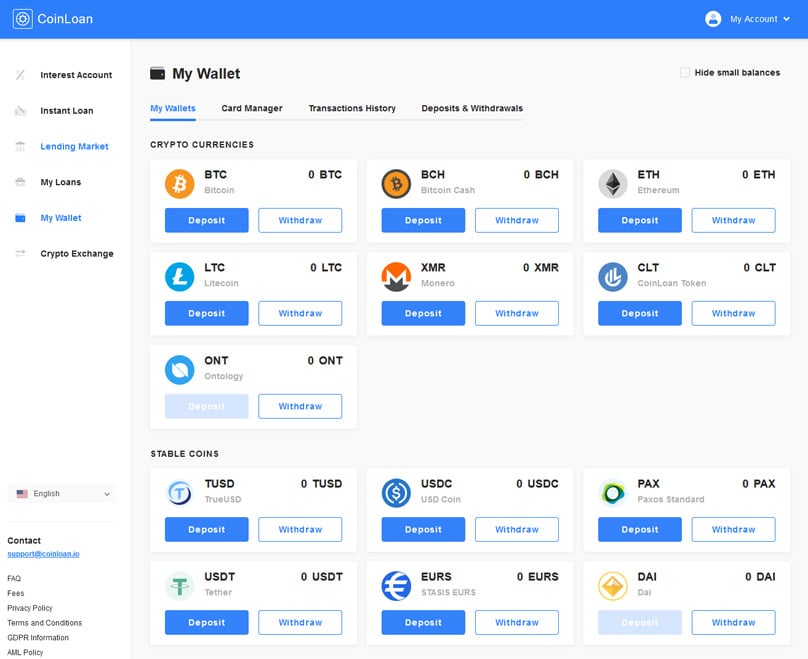Click the CoinLoan logo icon
This screenshot has width=808, height=659.
[22, 19]
